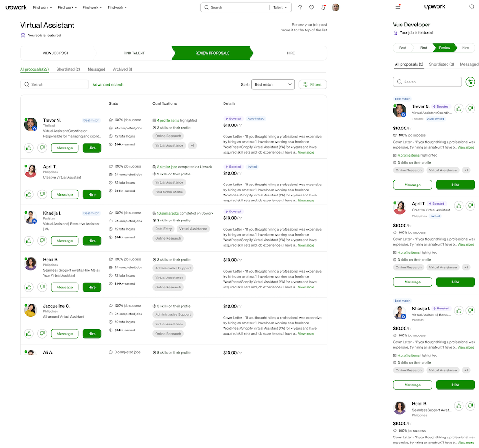Toggle thumbs down for April T. in desktop list
The height and width of the screenshot is (448, 479).
42,195
